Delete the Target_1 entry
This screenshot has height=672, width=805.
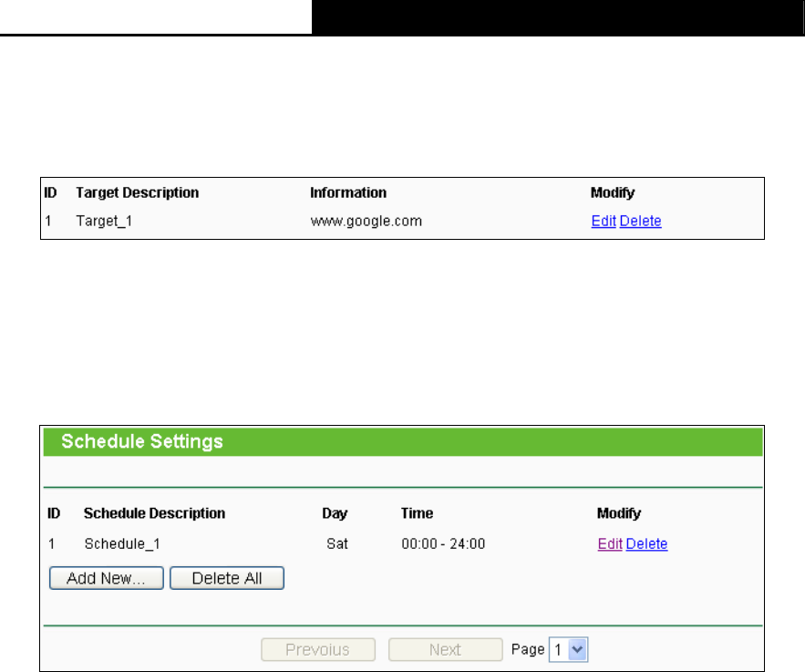tap(640, 221)
